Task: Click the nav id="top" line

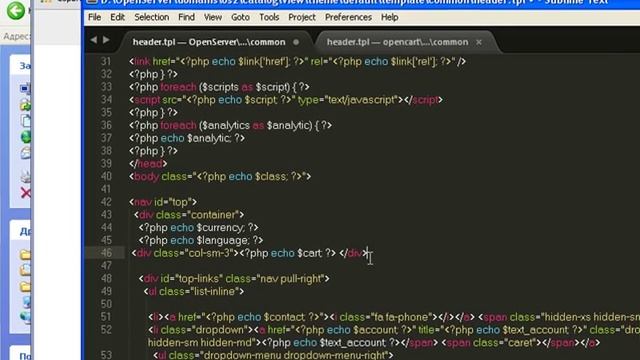Action: (x=163, y=202)
